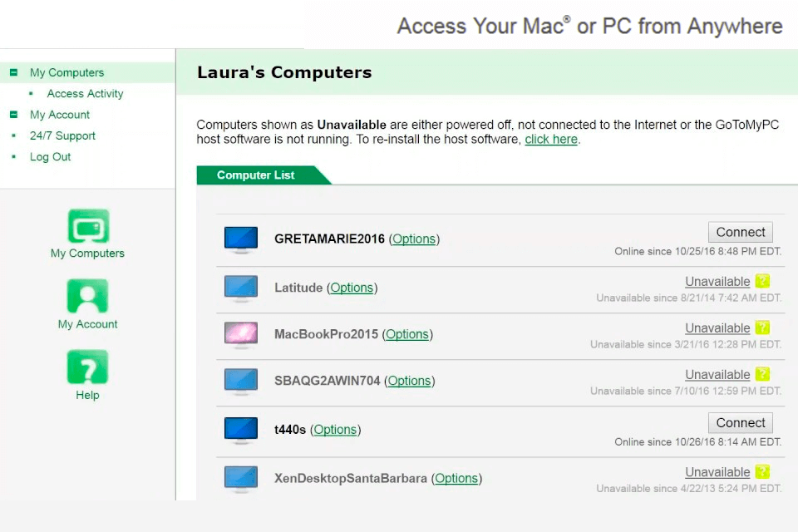Click the Laura's Computers heading

[284, 72]
